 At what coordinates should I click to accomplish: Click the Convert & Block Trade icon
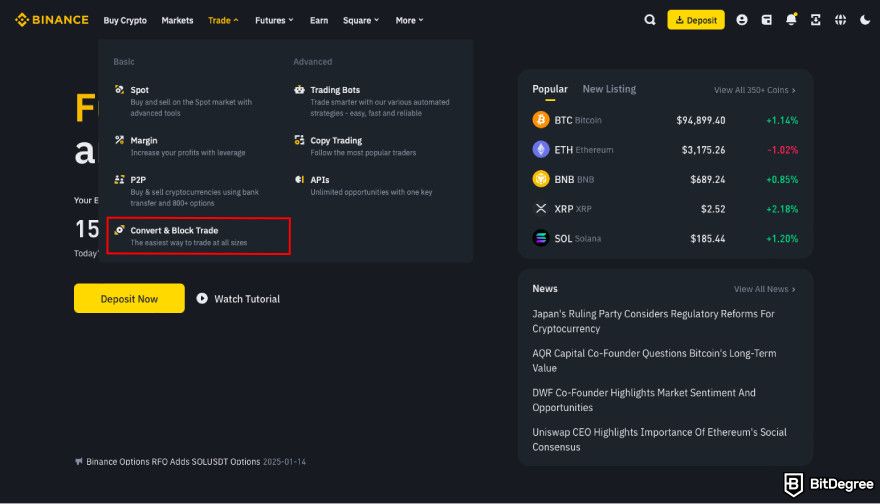tap(119, 230)
